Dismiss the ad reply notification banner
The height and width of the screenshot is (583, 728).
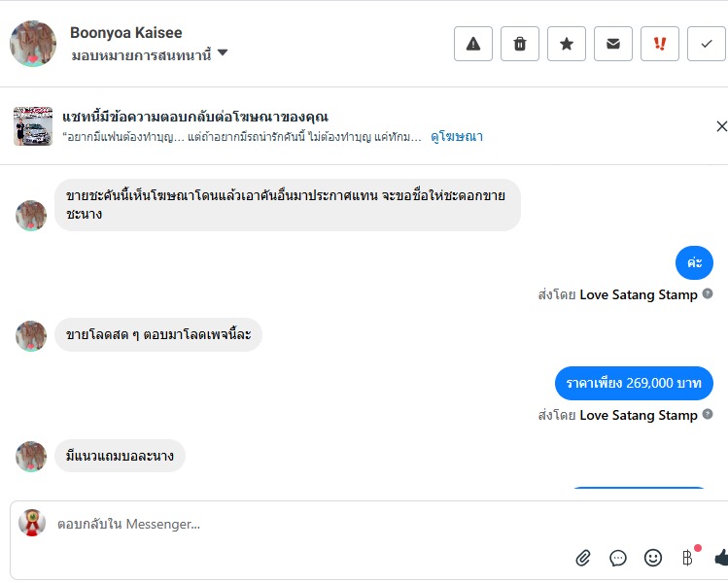(x=721, y=126)
